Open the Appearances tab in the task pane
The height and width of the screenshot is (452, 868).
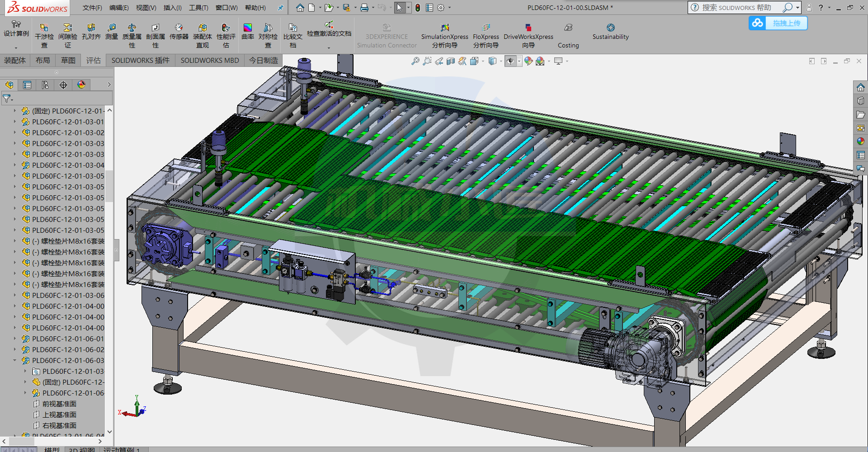(860, 141)
